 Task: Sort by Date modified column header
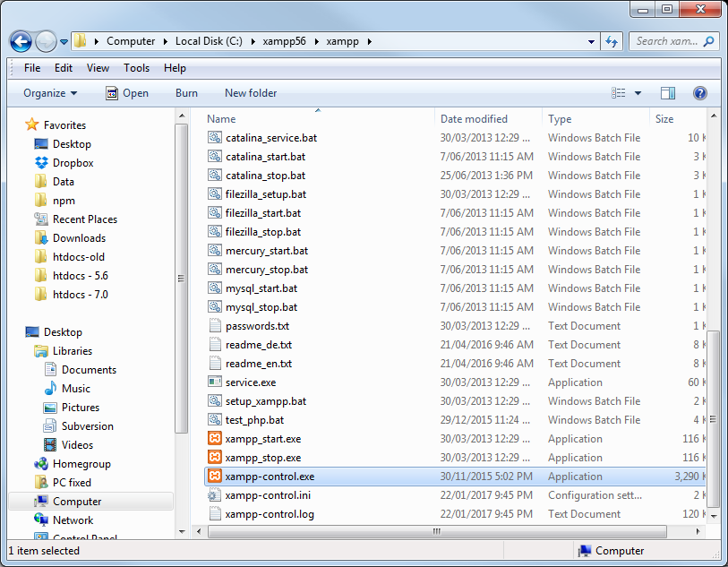point(475,119)
